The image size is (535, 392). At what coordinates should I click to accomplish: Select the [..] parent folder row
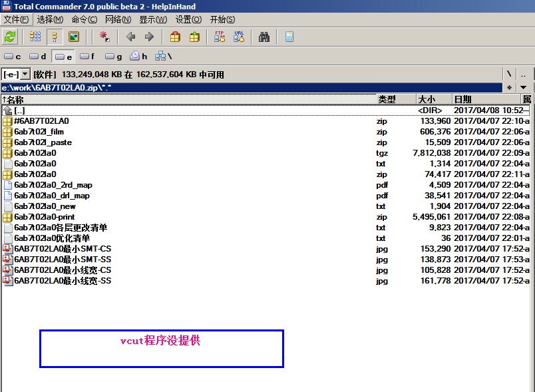point(266,110)
